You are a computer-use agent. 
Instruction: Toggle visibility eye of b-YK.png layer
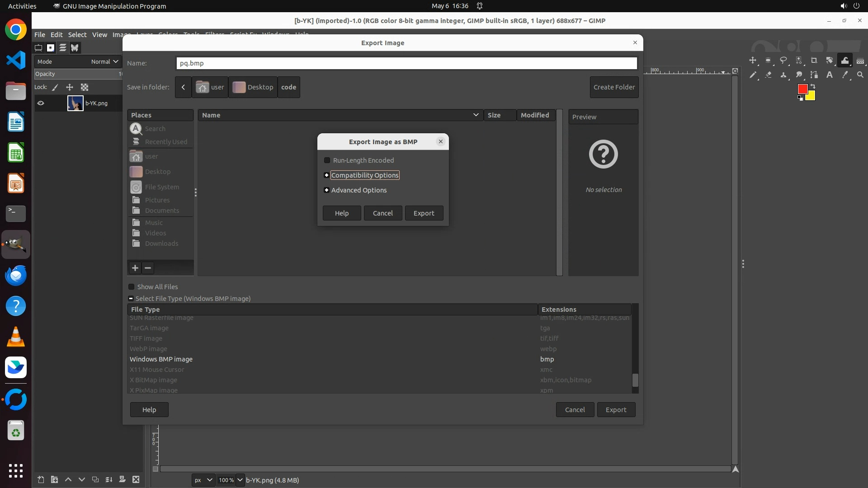click(x=41, y=103)
